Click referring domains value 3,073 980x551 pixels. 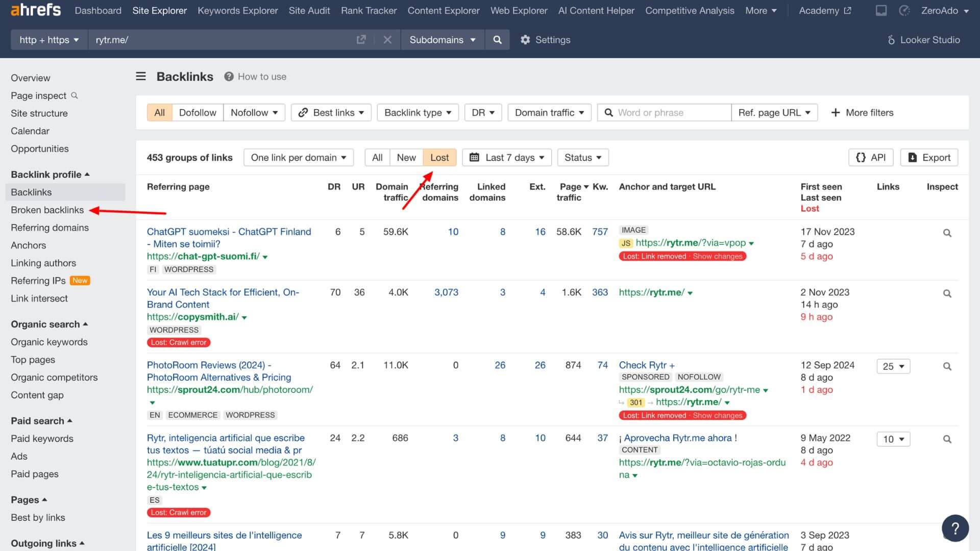click(446, 292)
